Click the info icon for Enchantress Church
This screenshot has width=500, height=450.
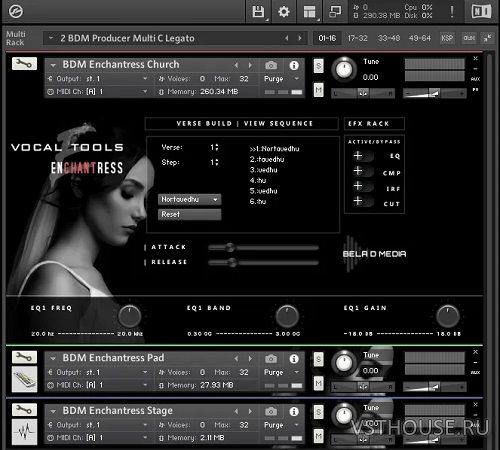coord(294,65)
